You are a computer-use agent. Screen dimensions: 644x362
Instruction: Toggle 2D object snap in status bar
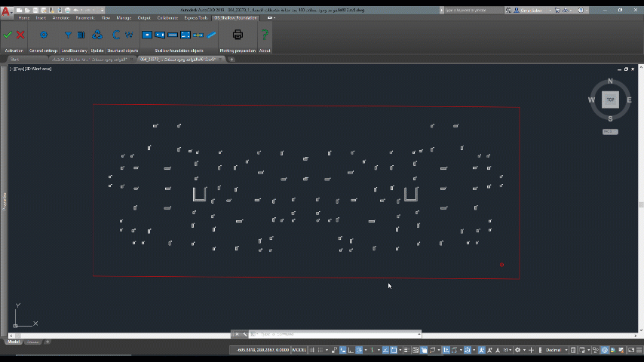(394, 350)
